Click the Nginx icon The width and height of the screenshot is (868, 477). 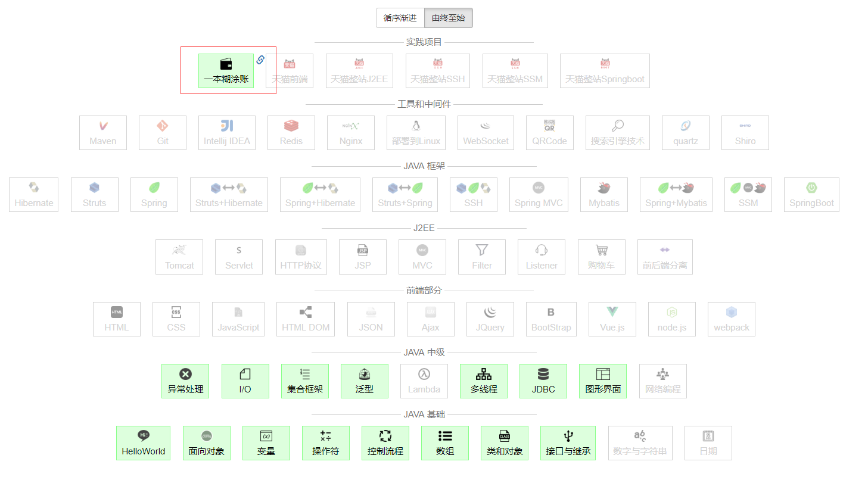click(x=350, y=132)
